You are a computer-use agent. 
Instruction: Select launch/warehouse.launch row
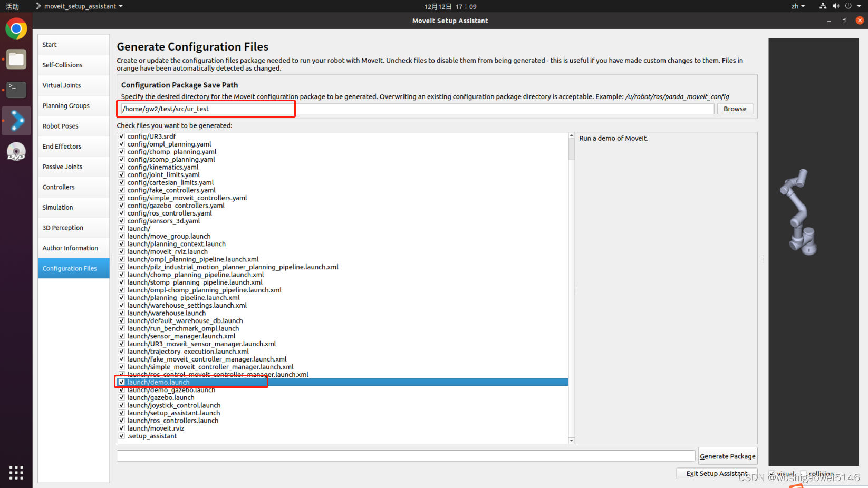tap(343, 313)
